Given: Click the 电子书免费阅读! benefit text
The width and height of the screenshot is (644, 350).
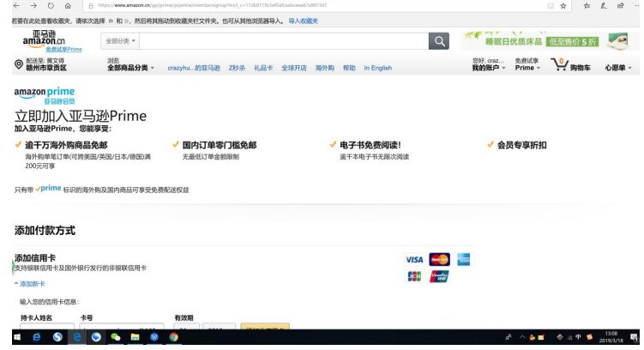Looking at the screenshot, I should tap(370, 145).
